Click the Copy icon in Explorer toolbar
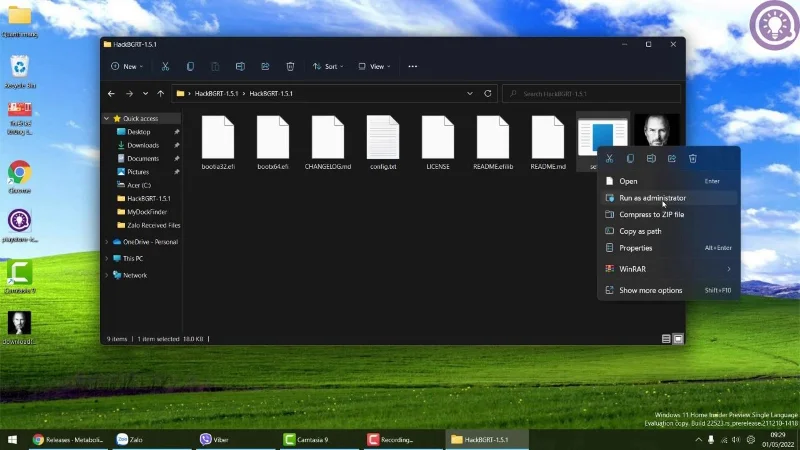The width and height of the screenshot is (800, 450). pos(190,66)
